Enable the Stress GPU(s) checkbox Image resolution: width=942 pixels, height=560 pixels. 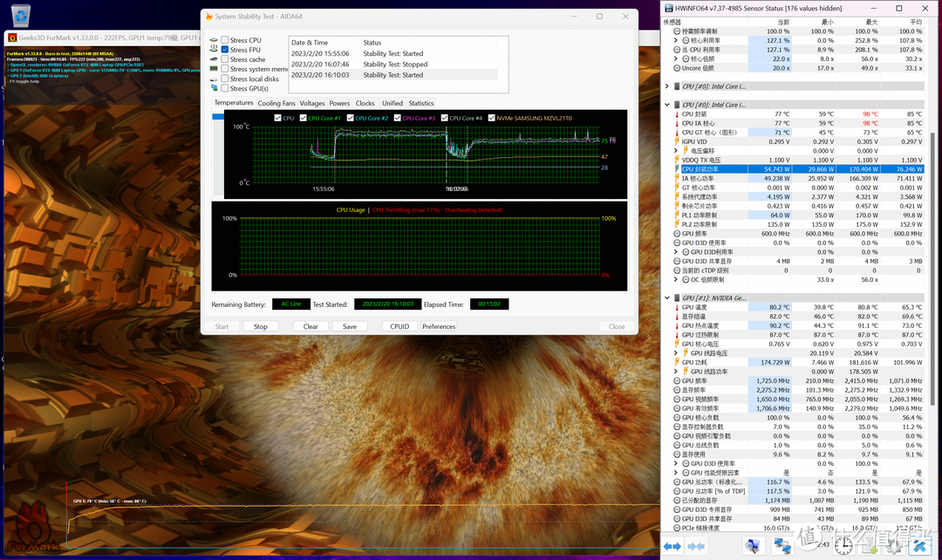225,88
